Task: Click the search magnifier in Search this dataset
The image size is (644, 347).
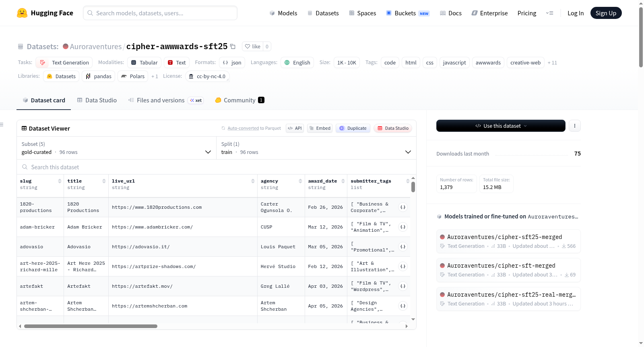Action: tap(25, 167)
